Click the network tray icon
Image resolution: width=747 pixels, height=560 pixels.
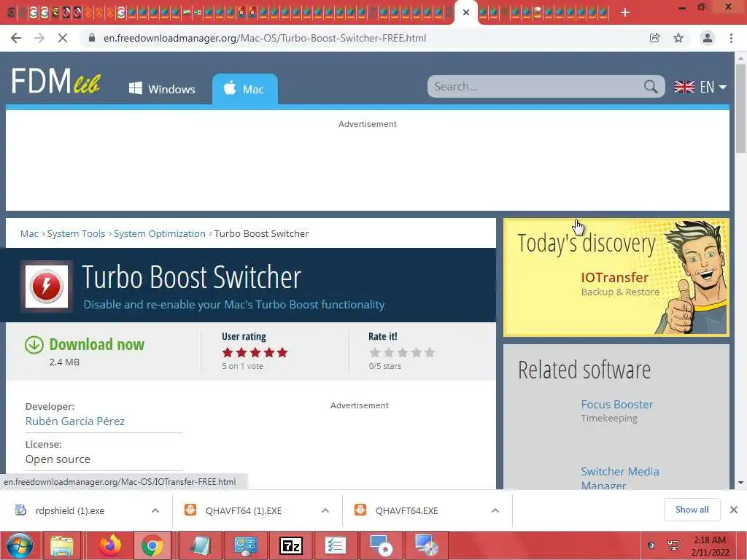pyautogui.click(x=673, y=545)
